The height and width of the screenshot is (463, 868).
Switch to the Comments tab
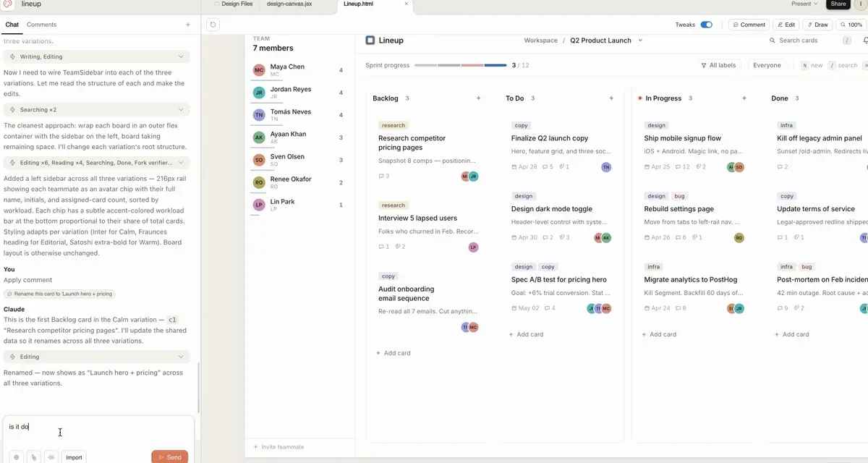coord(41,25)
